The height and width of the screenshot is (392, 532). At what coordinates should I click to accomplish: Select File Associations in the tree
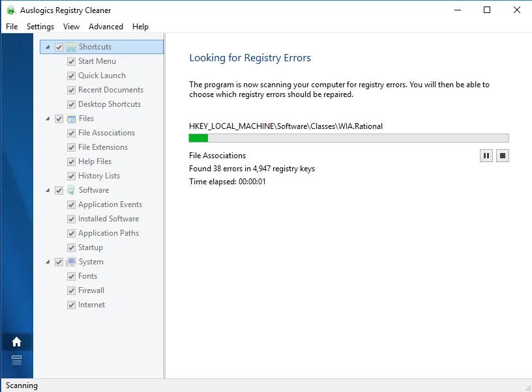[106, 133]
